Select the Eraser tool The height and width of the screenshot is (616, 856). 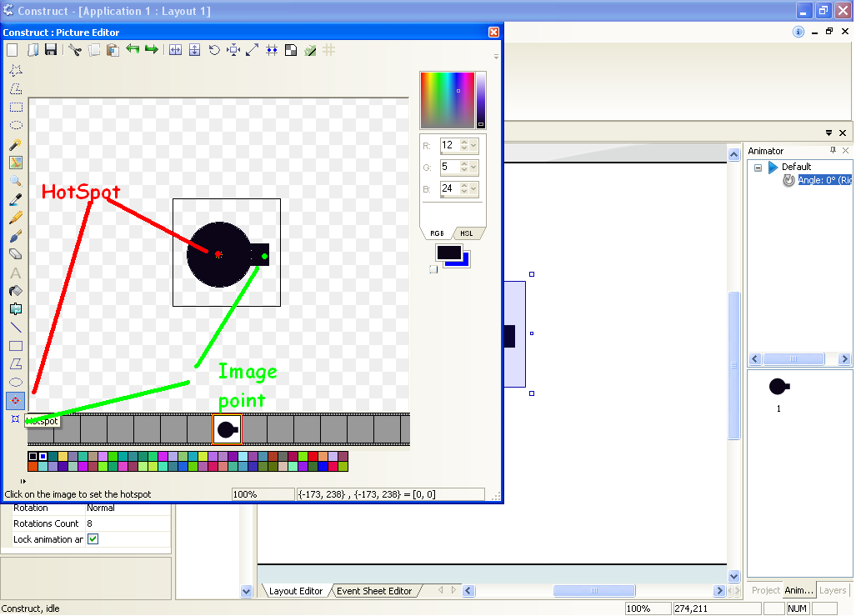(15, 254)
